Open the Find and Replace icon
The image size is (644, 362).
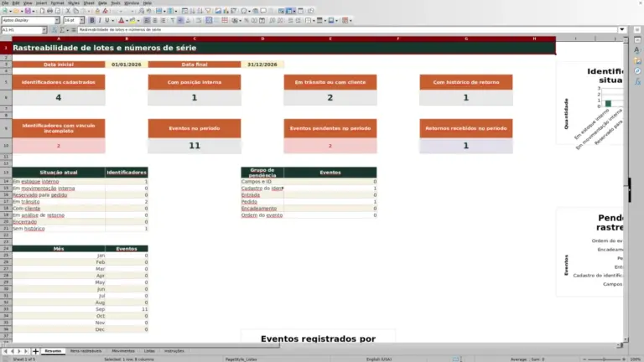tap(141, 11)
